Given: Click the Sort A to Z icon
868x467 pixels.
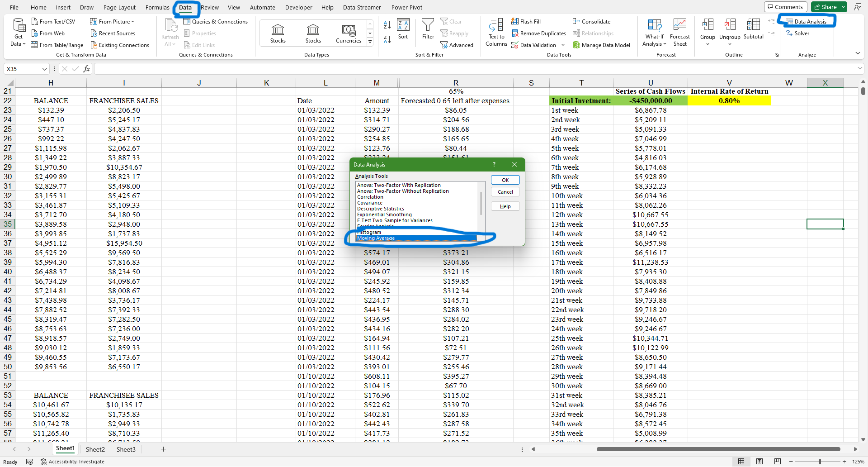Looking at the screenshot, I should [x=387, y=25].
